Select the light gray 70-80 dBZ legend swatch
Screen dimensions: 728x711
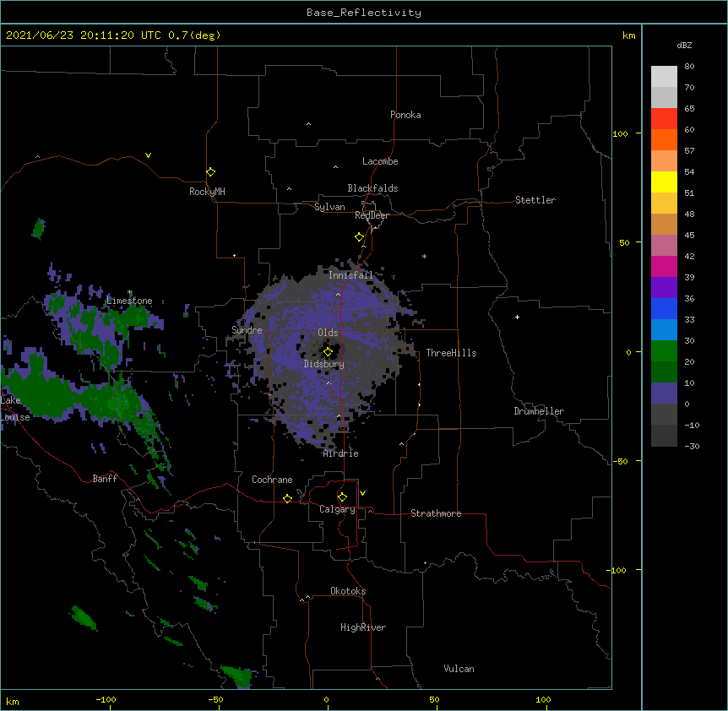pyautogui.click(x=664, y=77)
